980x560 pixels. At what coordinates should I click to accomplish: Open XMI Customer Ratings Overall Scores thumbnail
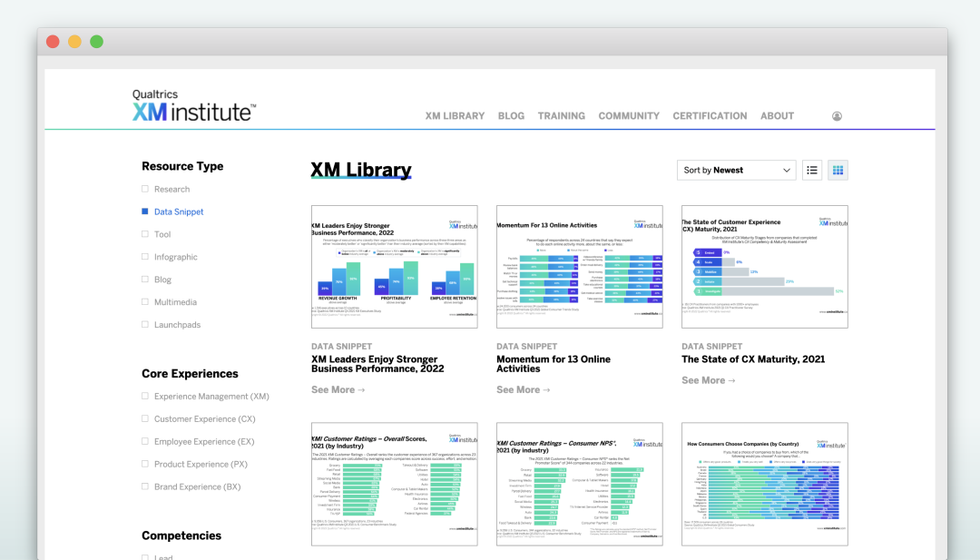click(395, 484)
